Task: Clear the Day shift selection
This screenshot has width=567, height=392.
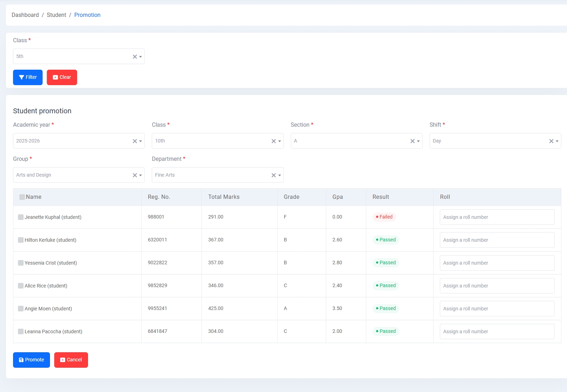Action: coord(551,141)
